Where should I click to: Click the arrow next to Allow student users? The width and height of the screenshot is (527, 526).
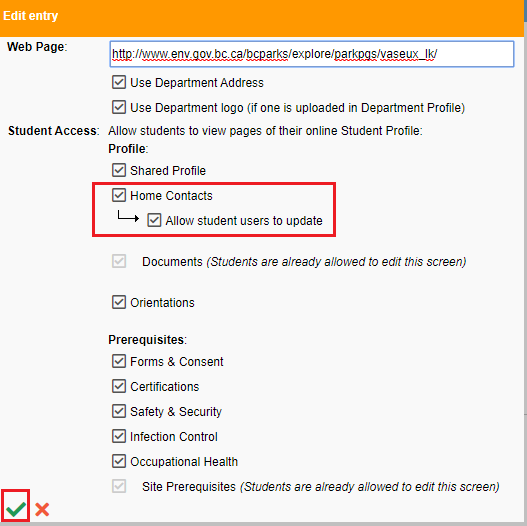click(x=128, y=217)
